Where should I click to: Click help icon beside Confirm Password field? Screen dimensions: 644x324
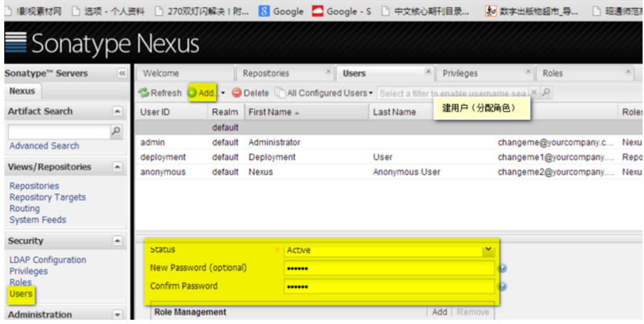(x=503, y=286)
